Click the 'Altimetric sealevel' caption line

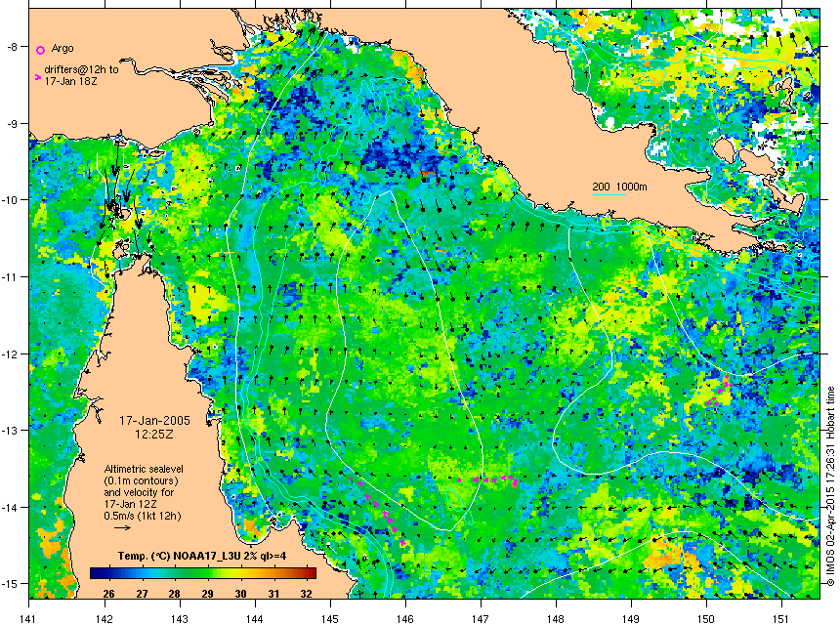click(144, 469)
